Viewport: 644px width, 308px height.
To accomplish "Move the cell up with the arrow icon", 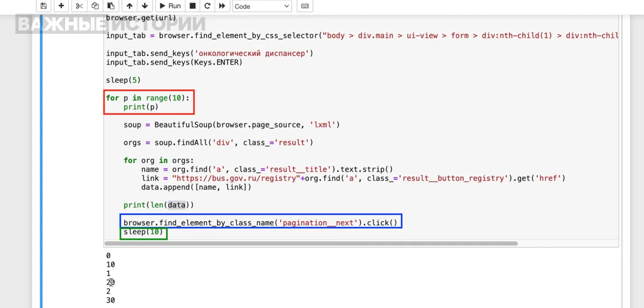I will [129, 6].
